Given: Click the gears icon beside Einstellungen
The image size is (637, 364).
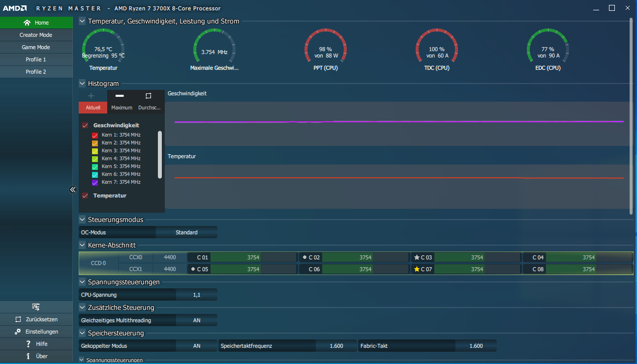Looking at the screenshot, I should click(18, 332).
